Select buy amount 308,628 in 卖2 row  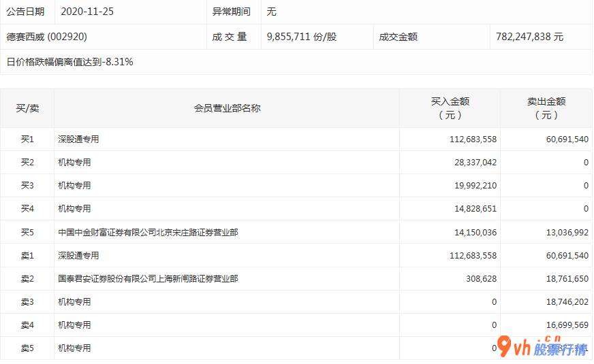point(481,279)
